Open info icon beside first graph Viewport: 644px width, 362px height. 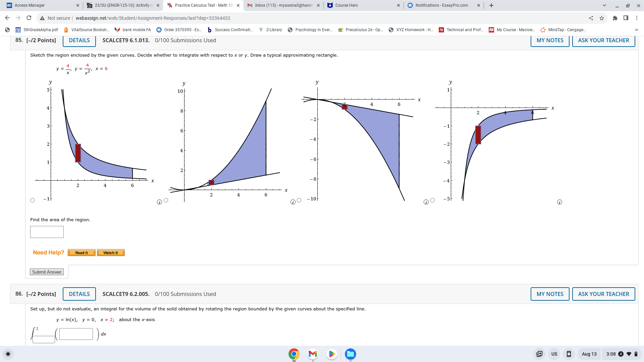(159, 202)
